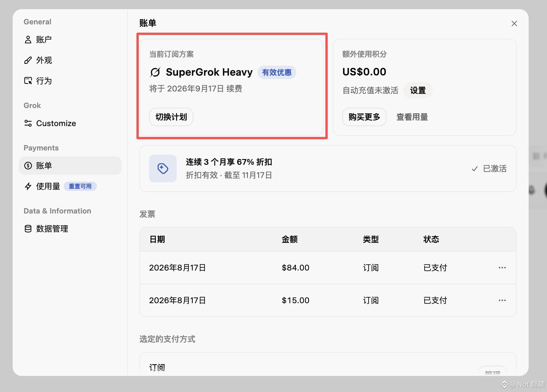Open the 查看用量 link
Viewport: 547px width, 392px height.
tap(412, 117)
